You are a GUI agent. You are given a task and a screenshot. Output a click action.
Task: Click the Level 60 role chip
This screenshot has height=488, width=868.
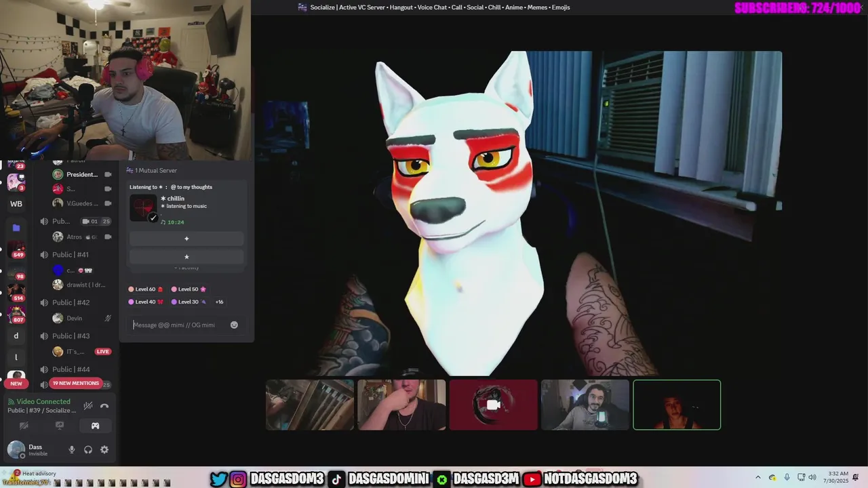click(x=146, y=289)
